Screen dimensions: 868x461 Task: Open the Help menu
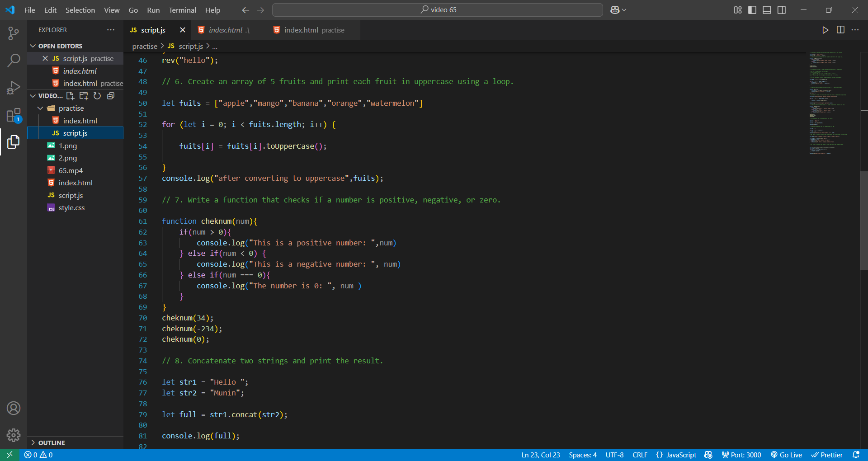click(212, 10)
